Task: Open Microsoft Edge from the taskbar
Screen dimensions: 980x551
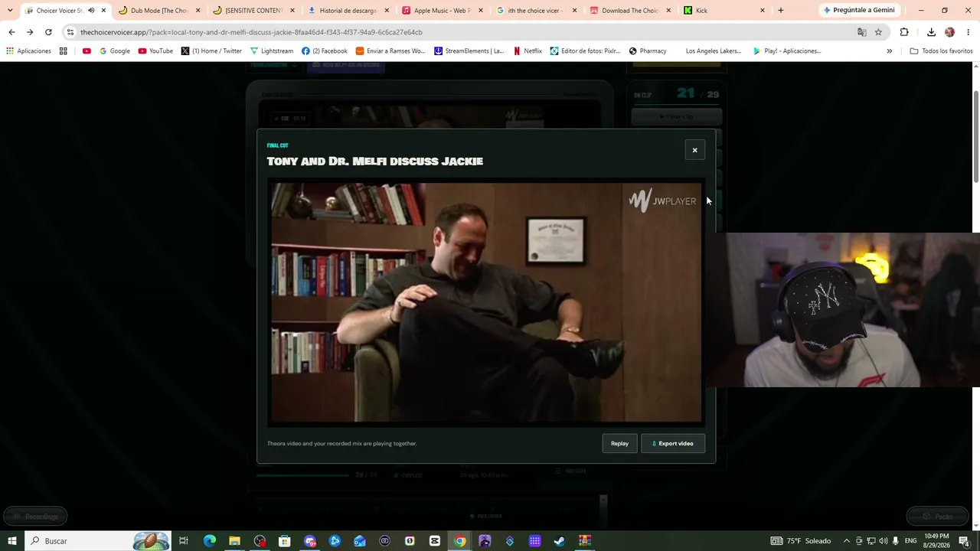Action: (209, 541)
